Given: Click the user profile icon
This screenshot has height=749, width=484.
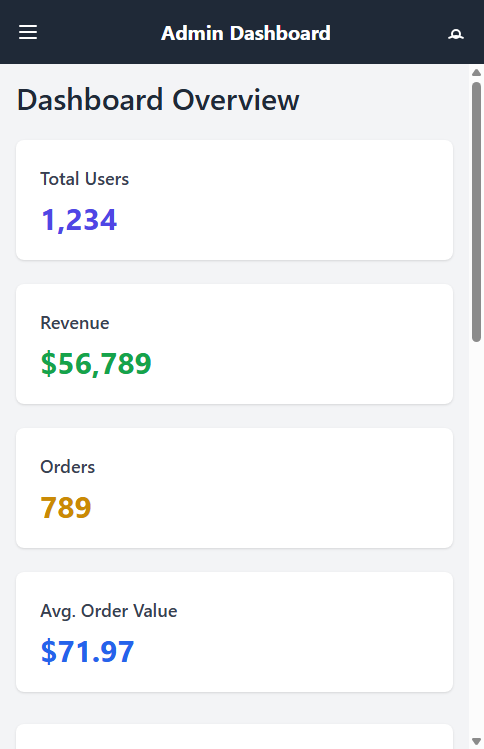Looking at the screenshot, I should click(x=456, y=33).
